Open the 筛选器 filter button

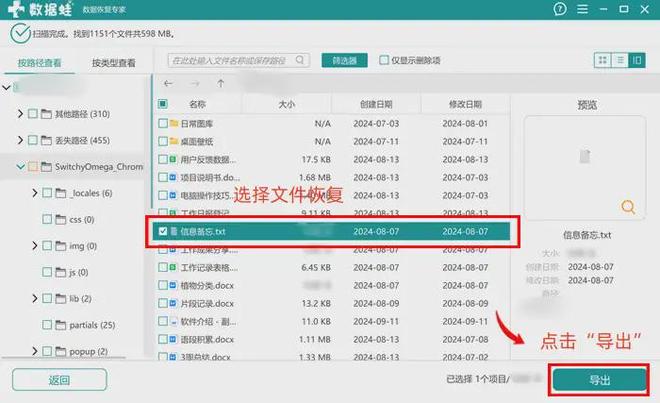coord(345,61)
